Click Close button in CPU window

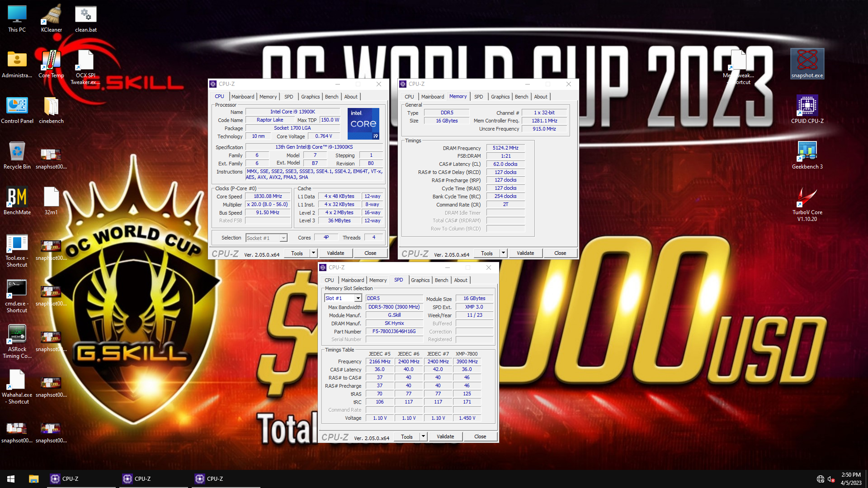(370, 253)
